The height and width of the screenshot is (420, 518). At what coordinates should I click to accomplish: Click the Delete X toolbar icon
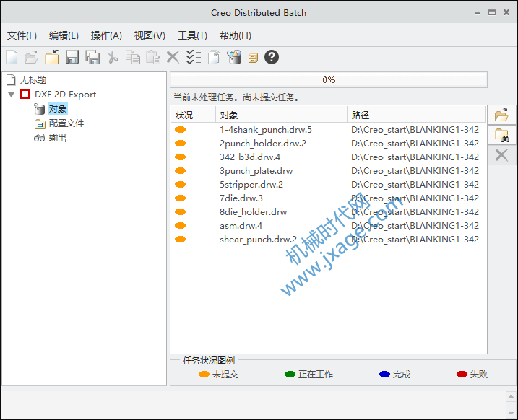click(x=173, y=57)
